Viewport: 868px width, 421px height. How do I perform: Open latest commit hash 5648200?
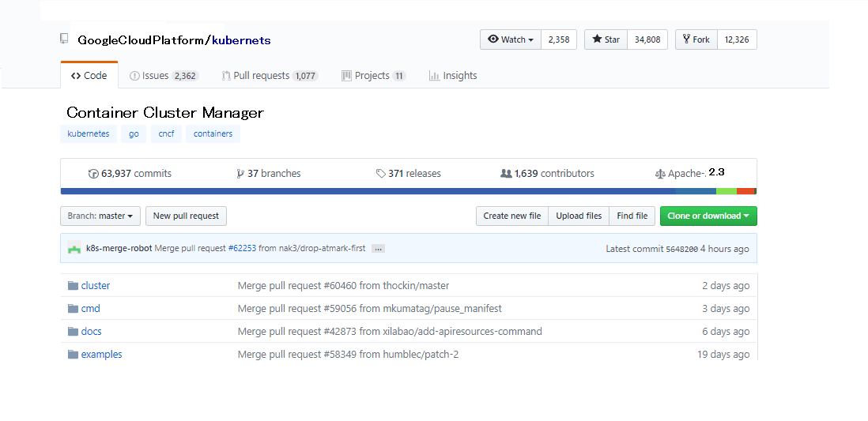[681, 249]
